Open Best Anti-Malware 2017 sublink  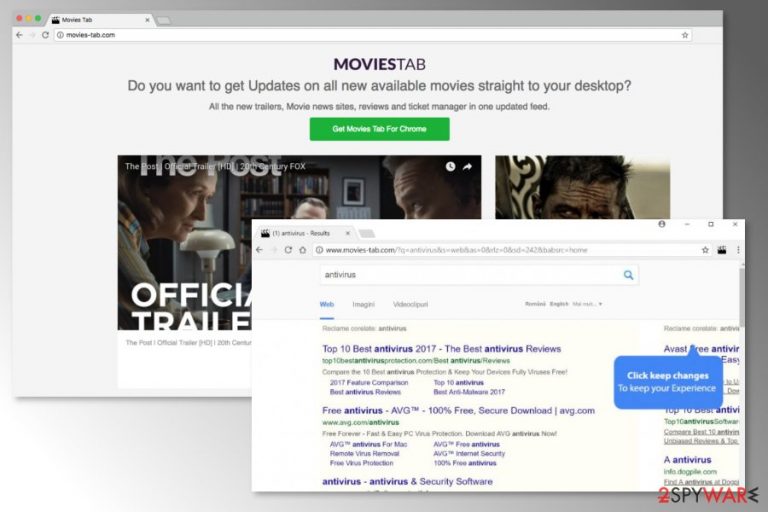pyautogui.click(x=469, y=392)
